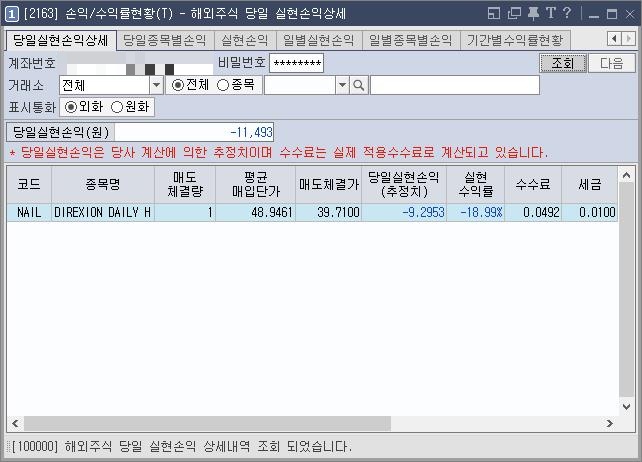Click the vertical scrollbar down arrow
The height and width of the screenshot is (462, 642).
tap(626, 407)
